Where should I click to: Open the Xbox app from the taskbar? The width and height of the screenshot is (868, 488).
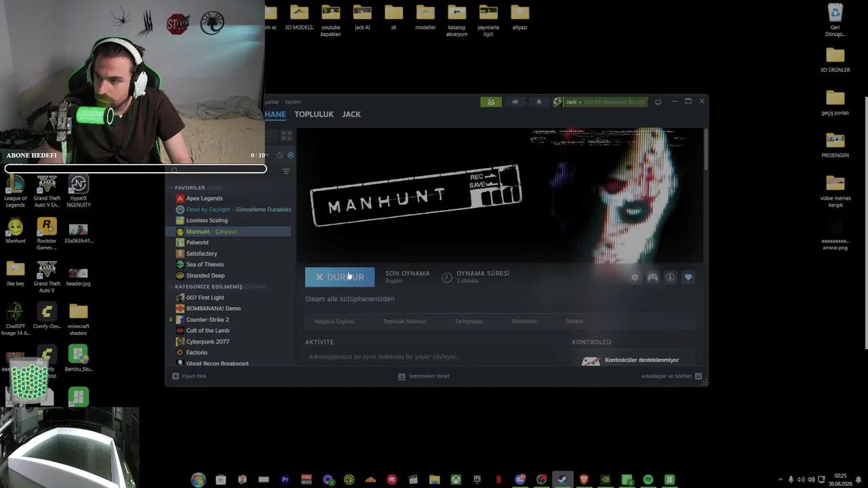point(456,480)
